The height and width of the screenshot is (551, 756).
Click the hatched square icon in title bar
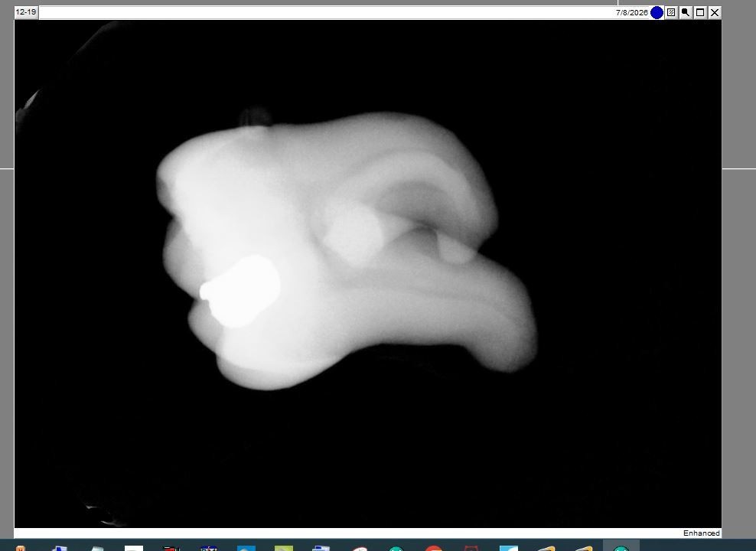tap(671, 12)
